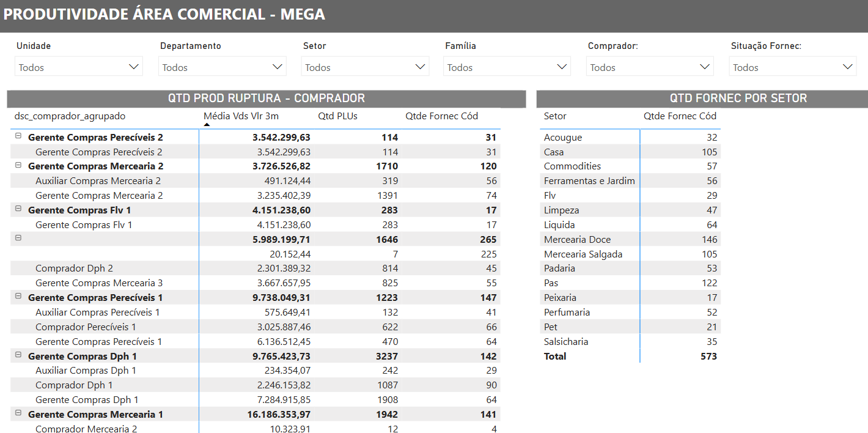Select the Auxiliar Compras Dph 1 row
The height and width of the screenshot is (433, 868).
(x=256, y=370)
